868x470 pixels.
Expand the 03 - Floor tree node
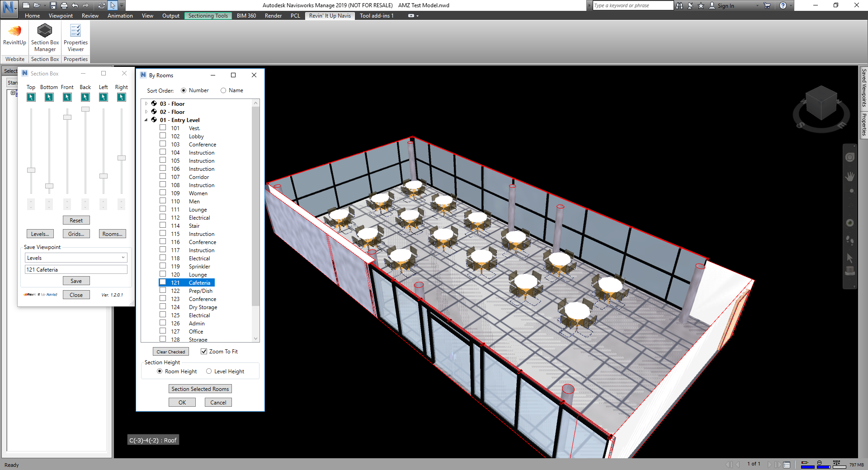coord(146,104)
